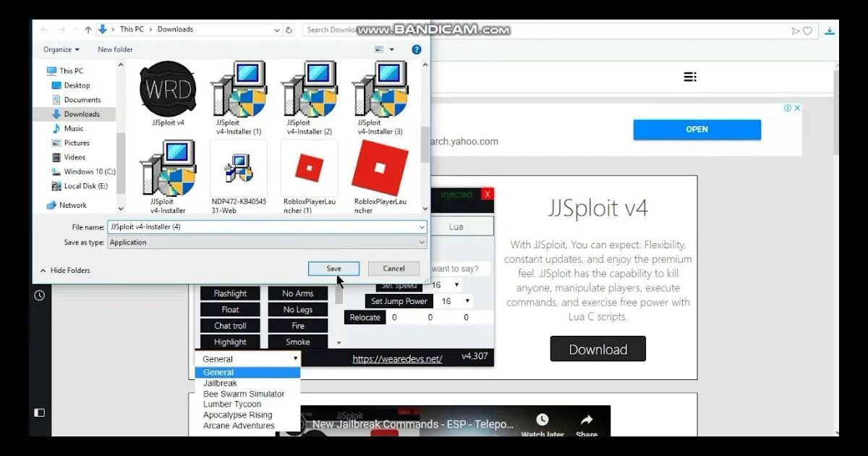Viewport: 868px width, 456px height.
Task: Click the Save button
Action: pos(333,269)
